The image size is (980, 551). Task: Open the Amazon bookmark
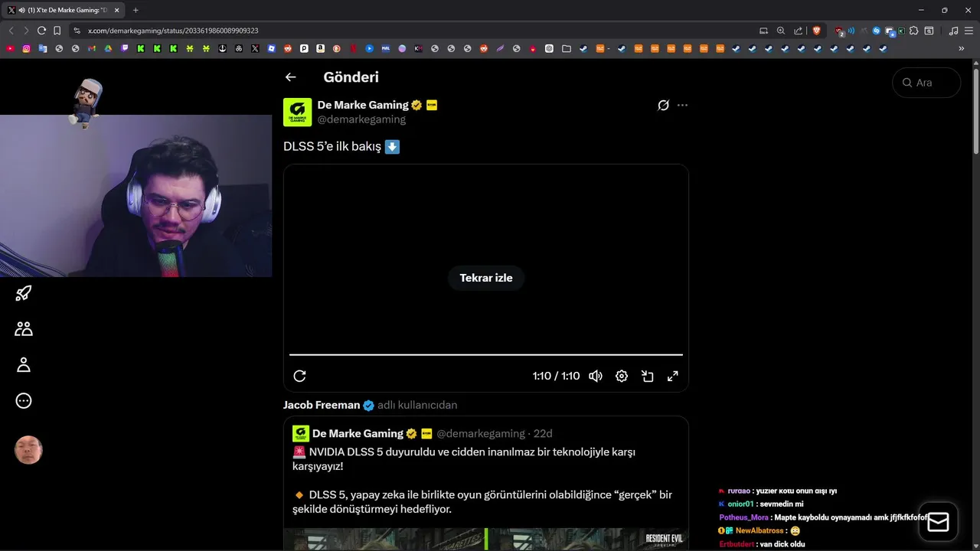320,48
